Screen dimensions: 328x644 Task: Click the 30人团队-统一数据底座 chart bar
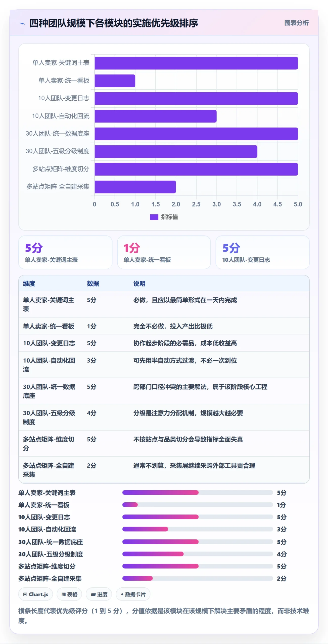pos(196,134)
